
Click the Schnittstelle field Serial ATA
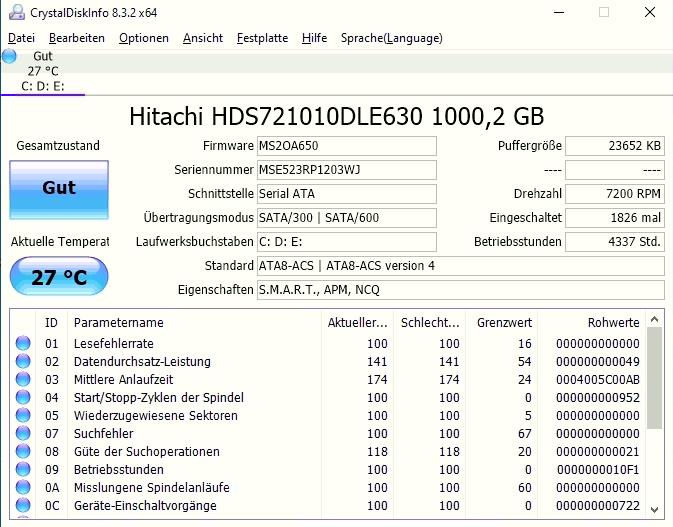click(x=347, y=194)
